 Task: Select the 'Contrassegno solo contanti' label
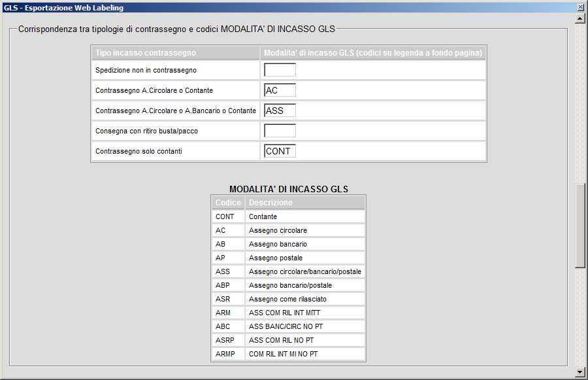(x=139, y=151)
